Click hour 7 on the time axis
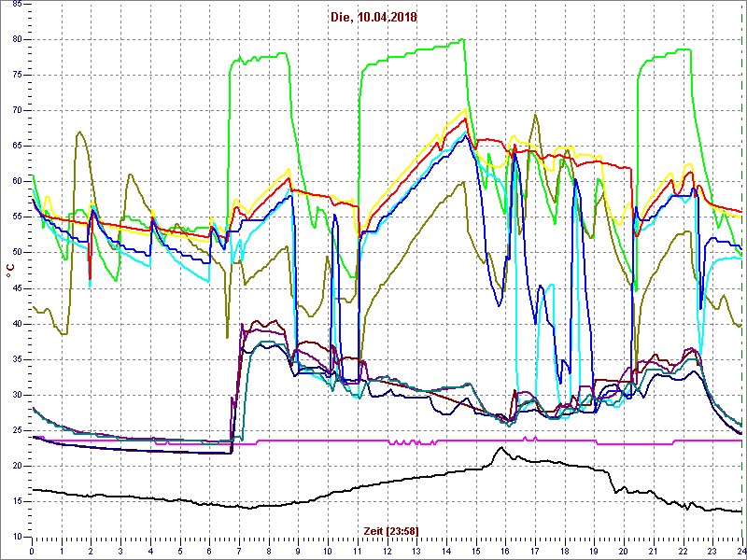The image size is (747, 560). [x=239, y=550]
